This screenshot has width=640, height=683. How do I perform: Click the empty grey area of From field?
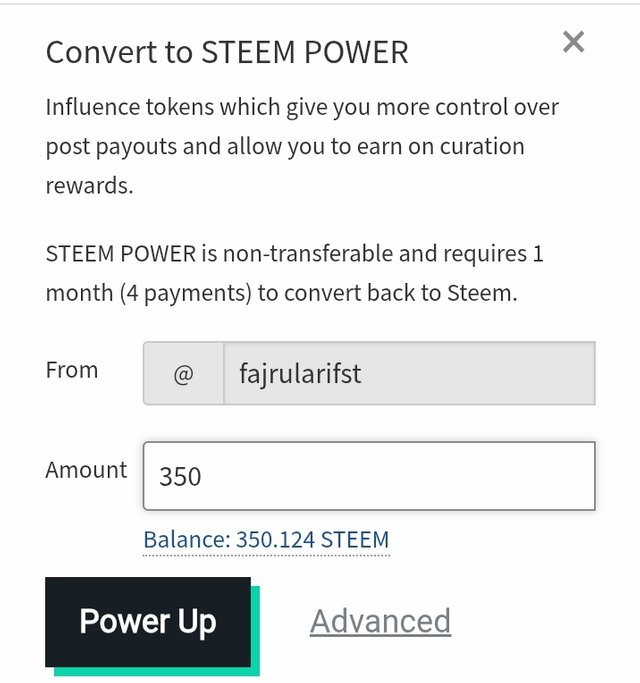click(477, 373)
